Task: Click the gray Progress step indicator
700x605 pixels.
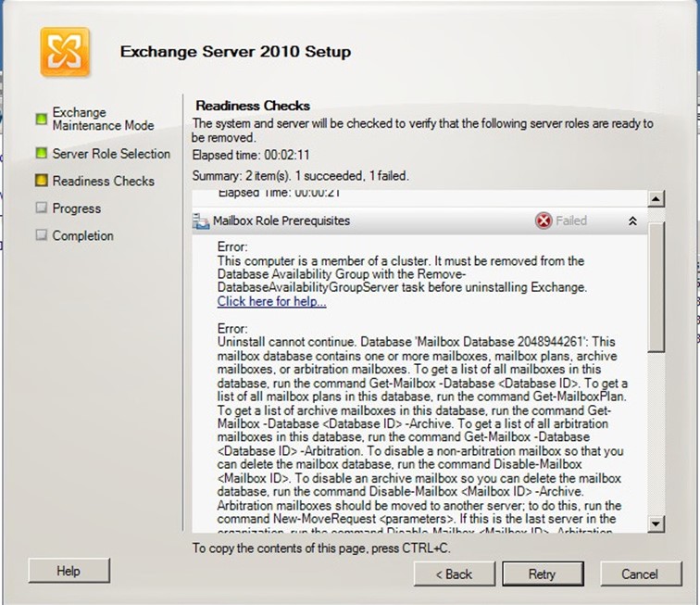Action: pos(41,208)
